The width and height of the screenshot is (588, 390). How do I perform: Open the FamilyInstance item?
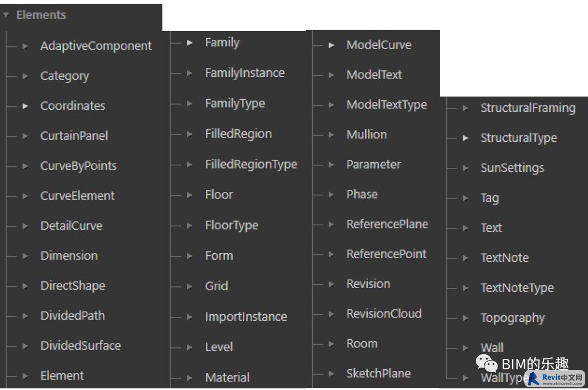245,73
